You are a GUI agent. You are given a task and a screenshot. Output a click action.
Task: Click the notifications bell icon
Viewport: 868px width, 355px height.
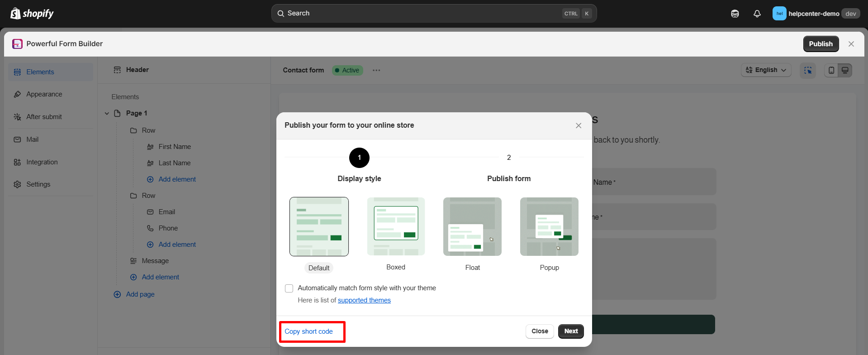[x=757, y=14]
